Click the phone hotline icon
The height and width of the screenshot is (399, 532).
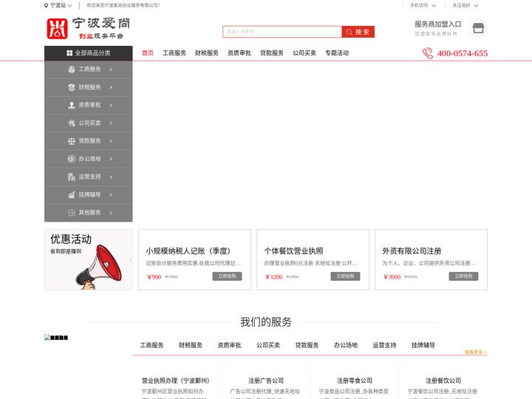pyautogui.click(x=428, y=53)
